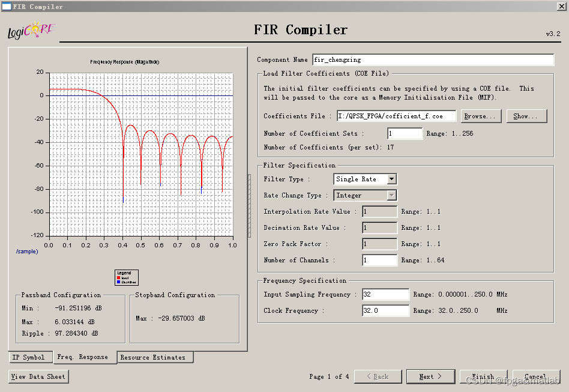Click the blue Quantized legend swatch
Screen dimensions: 569x392
coord(118,282)
